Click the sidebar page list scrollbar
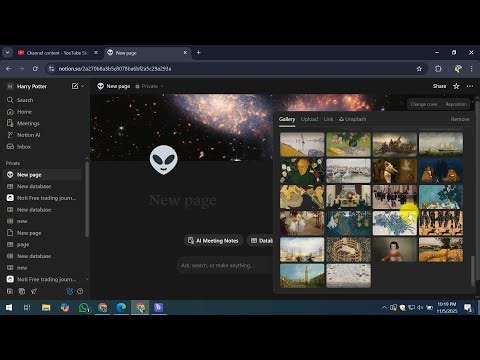 click(87, 199)
